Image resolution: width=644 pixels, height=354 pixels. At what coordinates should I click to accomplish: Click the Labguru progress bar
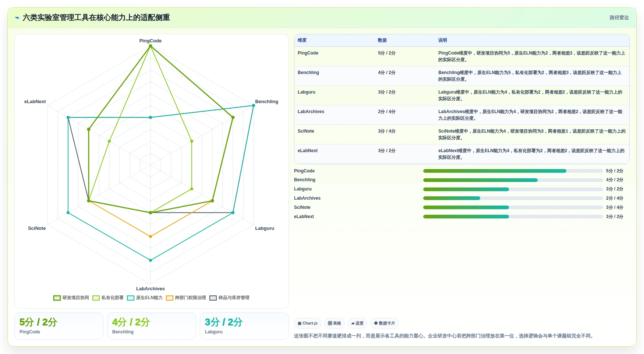point(513,189)
